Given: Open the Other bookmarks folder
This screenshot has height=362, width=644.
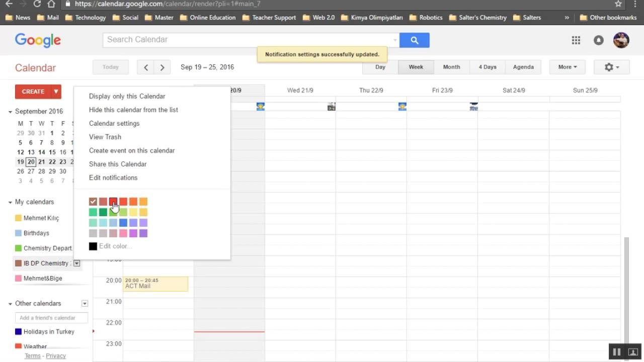Looking at the screenshot, I should (x=608, y=18).
